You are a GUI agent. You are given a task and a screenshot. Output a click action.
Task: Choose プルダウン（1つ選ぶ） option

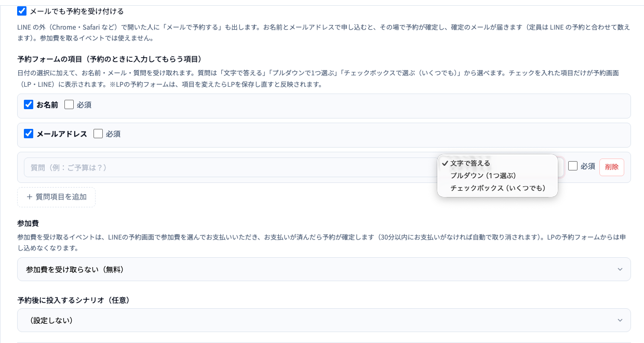click(498, 176)
